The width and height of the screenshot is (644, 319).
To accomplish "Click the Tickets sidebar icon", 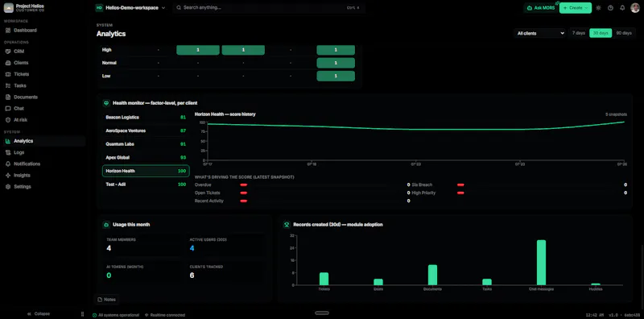I will [x=8, y=74].
